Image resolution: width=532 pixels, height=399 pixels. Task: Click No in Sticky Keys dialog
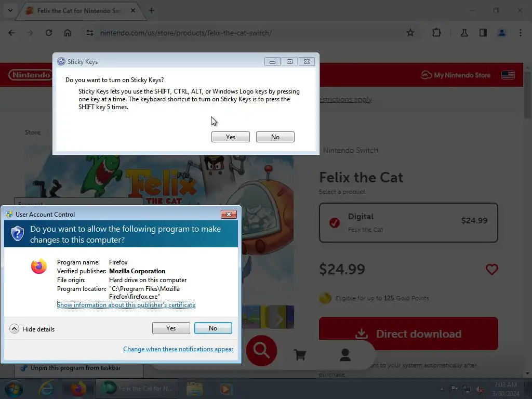(x=275, y=137)
